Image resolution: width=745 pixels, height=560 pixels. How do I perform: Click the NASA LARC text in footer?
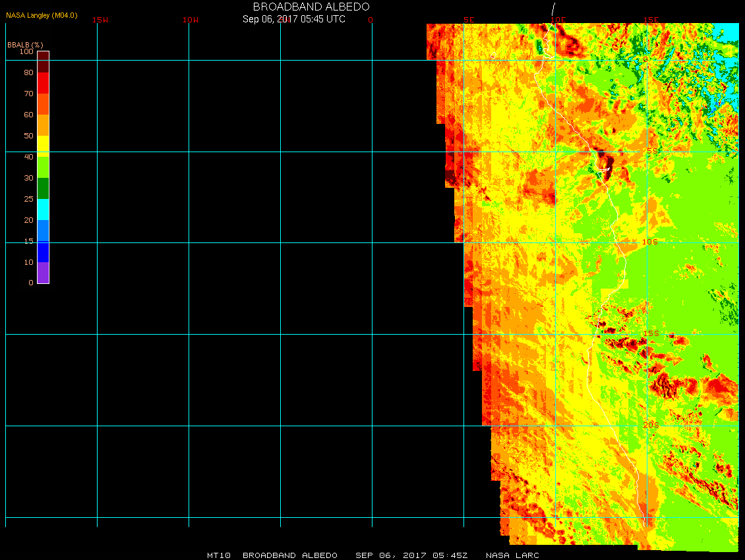click(512, 555)
